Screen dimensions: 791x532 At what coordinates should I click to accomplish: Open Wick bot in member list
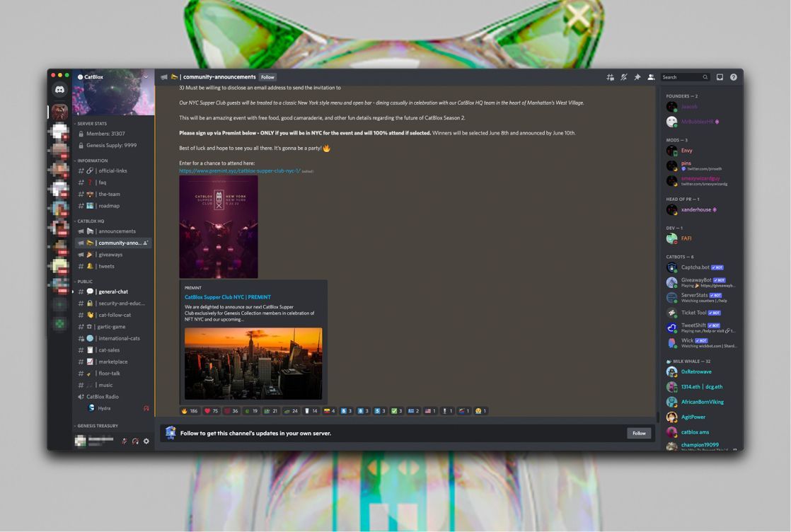pyautogui.click(x=701, y=343)
